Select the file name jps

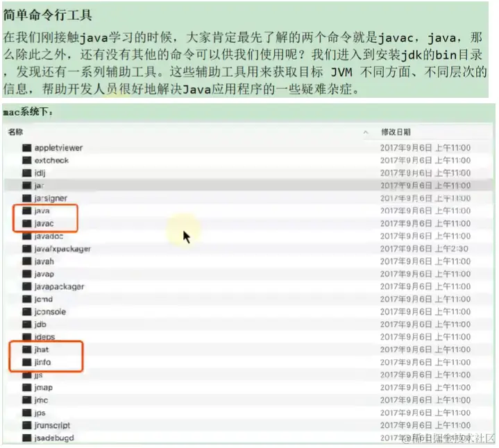click(40, 413)
